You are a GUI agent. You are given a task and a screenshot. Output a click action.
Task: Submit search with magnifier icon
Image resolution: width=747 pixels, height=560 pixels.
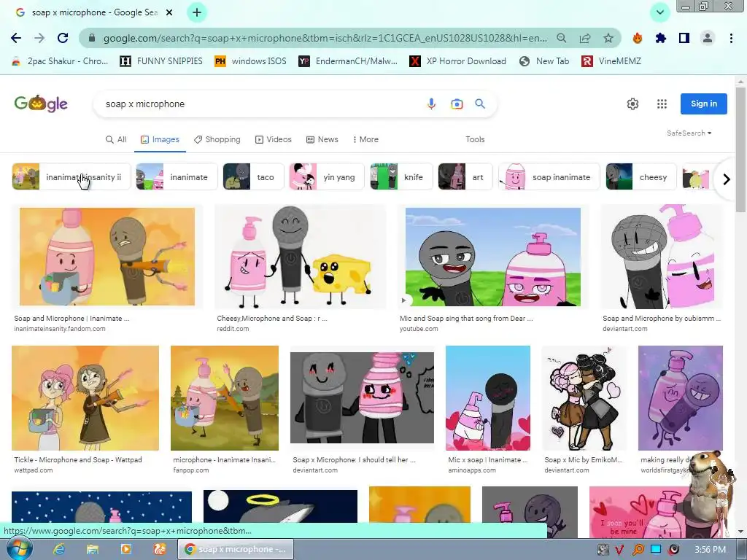tap(480, 104)
